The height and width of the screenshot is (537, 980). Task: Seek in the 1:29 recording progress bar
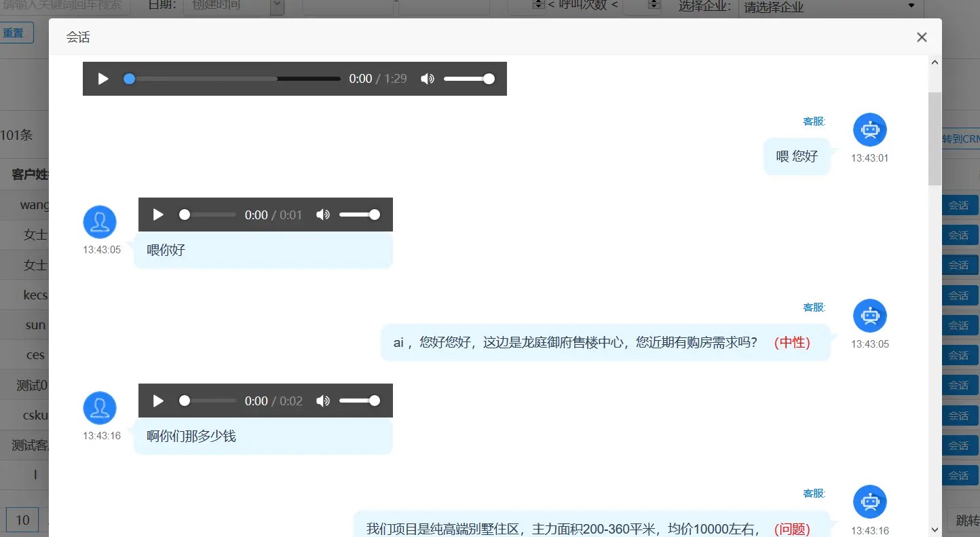pyautogui.click(x=232, y=79)
